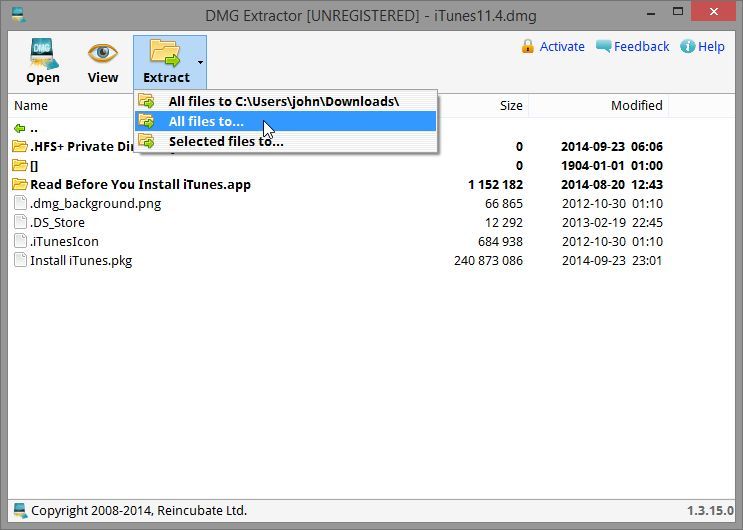Click the Extract folder icon
The height and width of the screenshot is (530, 743).
click(165, 53)
